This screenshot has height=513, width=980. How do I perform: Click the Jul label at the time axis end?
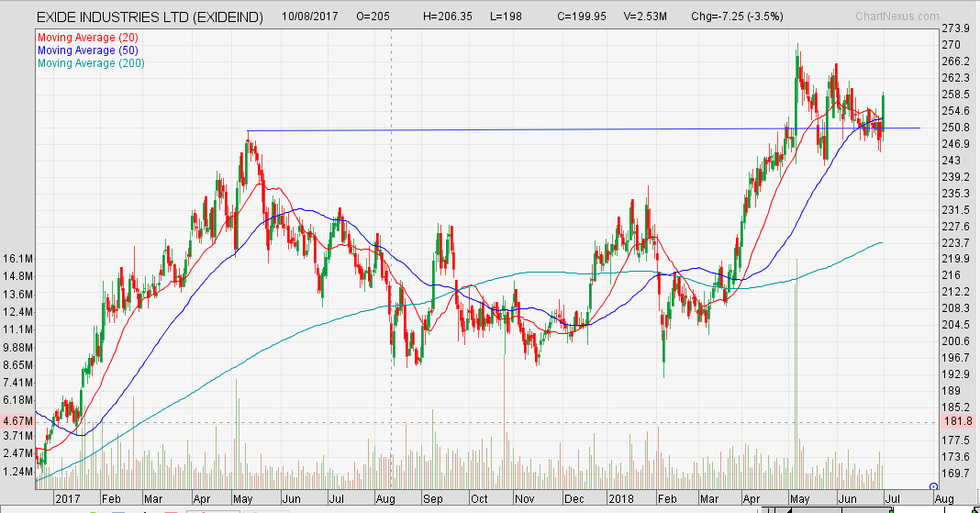[x=893, y=498]
